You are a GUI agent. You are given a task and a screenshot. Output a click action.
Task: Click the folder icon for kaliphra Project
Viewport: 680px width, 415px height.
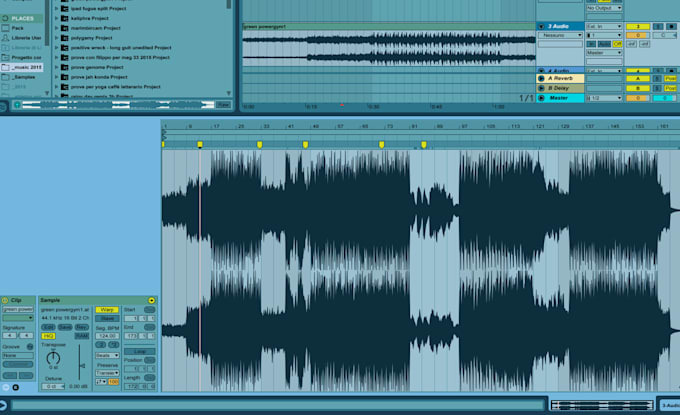coord(64,18)
